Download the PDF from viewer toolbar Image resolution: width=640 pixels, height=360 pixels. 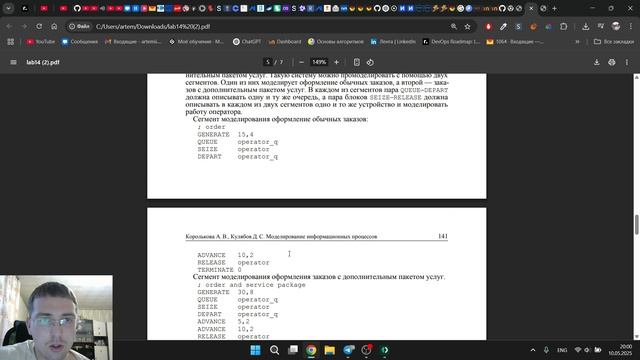597,62
